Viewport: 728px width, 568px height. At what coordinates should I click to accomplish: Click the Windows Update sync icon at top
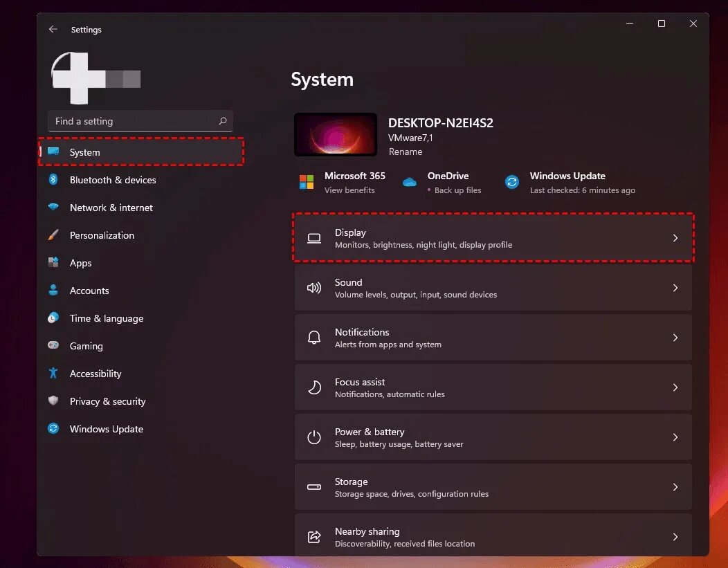coord(512,182)
